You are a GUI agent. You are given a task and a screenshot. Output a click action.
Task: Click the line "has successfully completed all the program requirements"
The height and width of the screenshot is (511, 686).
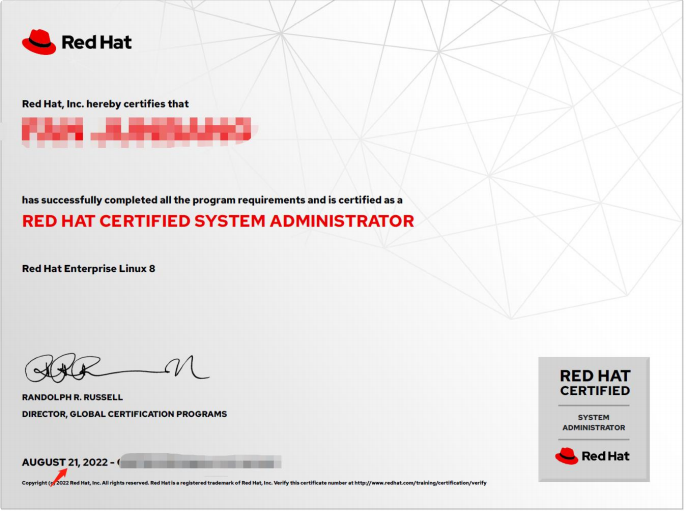(x=164, y=200)
